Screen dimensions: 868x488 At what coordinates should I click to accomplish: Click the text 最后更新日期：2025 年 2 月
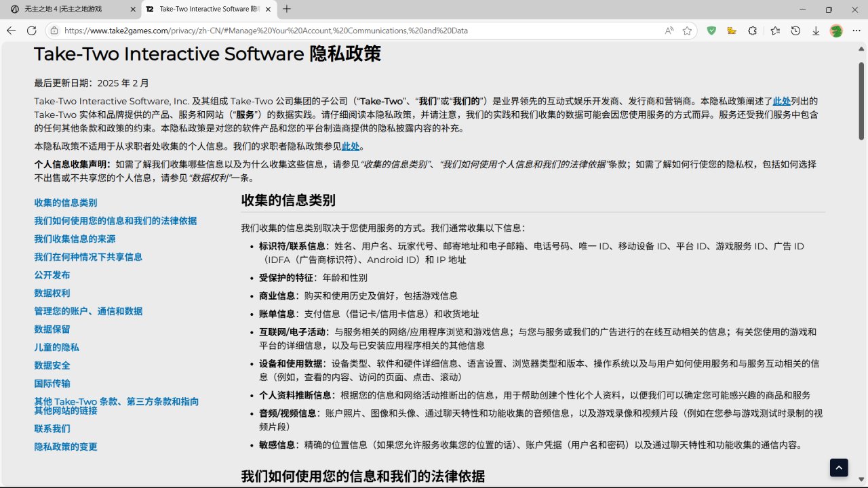point(92,83)
